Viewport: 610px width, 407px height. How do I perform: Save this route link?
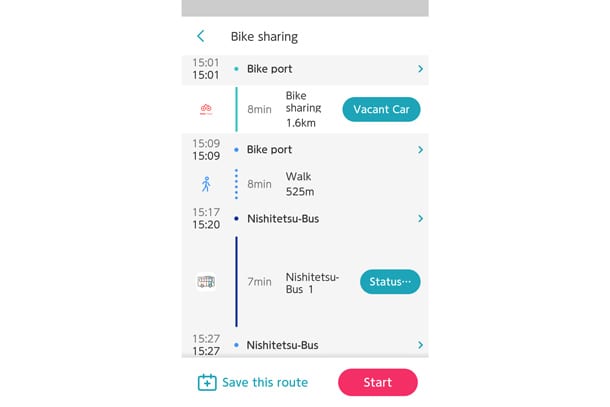pos(265,382)
